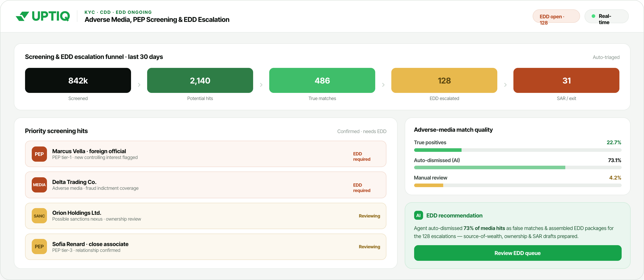This screenshot has height=280, width=644.
Task: Click PEP tier-1 new controlling interest text
Action: coord(95,157)
